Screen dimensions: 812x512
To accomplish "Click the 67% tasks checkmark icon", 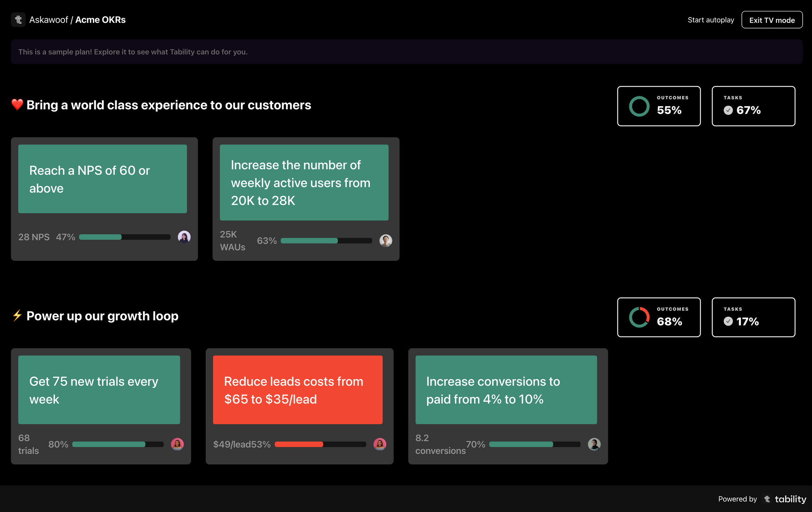I will point(728,110).
